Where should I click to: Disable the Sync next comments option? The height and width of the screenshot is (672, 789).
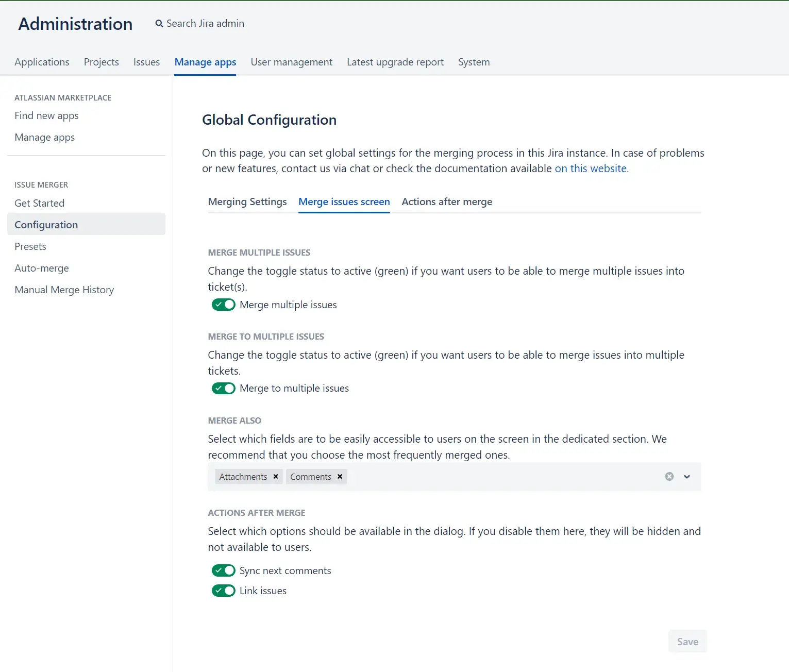[x=223, y=570]
